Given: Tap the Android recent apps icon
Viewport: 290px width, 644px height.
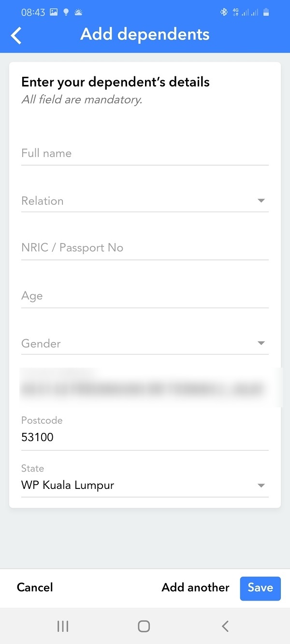Looking at the screenshot, I should 63,626.
